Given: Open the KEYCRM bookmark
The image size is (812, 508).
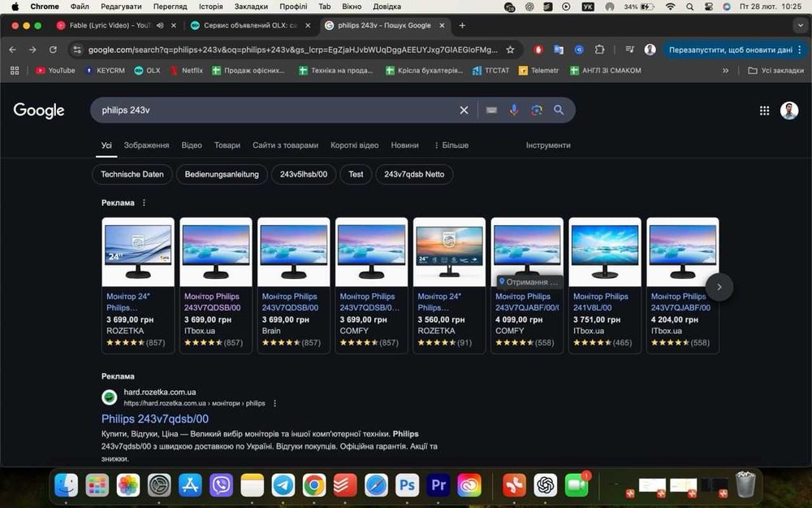Looking at the screenshot, I should [x=105, y=71].
